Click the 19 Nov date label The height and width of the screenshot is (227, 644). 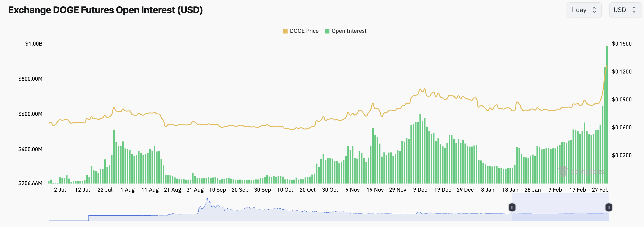coord(375,190)
